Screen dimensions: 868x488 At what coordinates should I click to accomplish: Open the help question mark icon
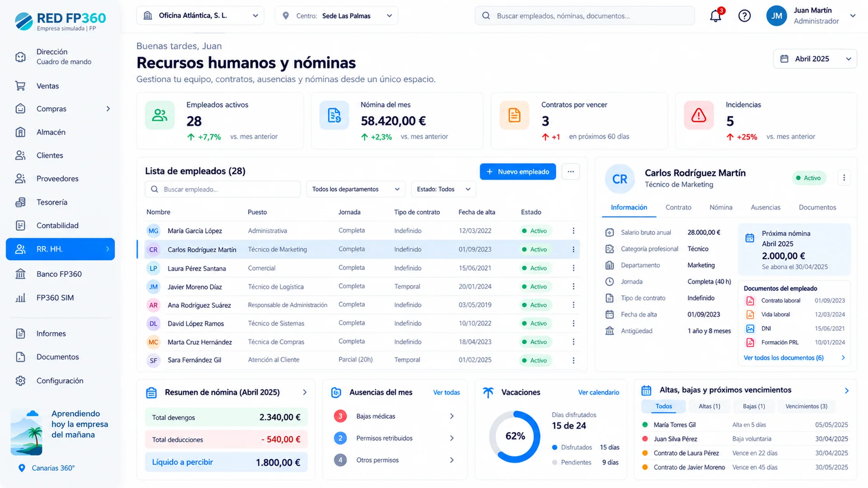pos(744,16)
